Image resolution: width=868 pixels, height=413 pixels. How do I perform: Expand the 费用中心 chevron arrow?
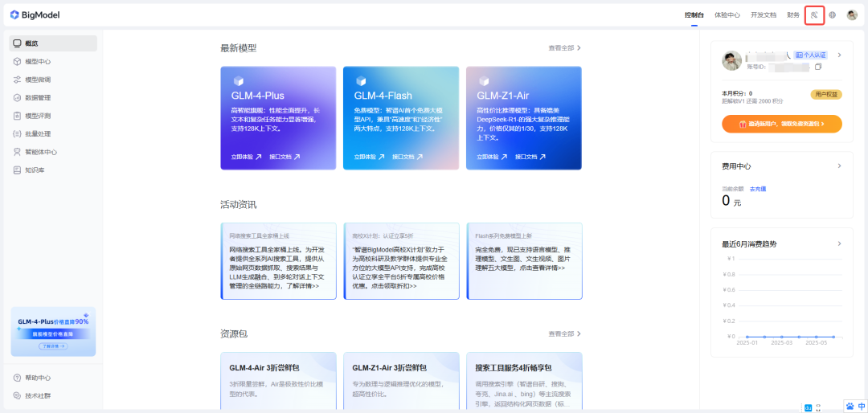(x=839, y=166)
